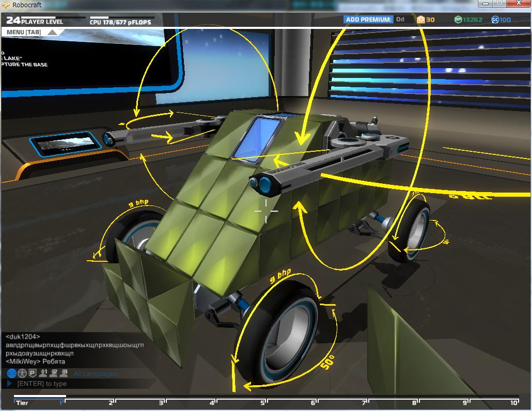Minimize the Robocraft window
The image size is (532, 411).
(x=486, y=4)
